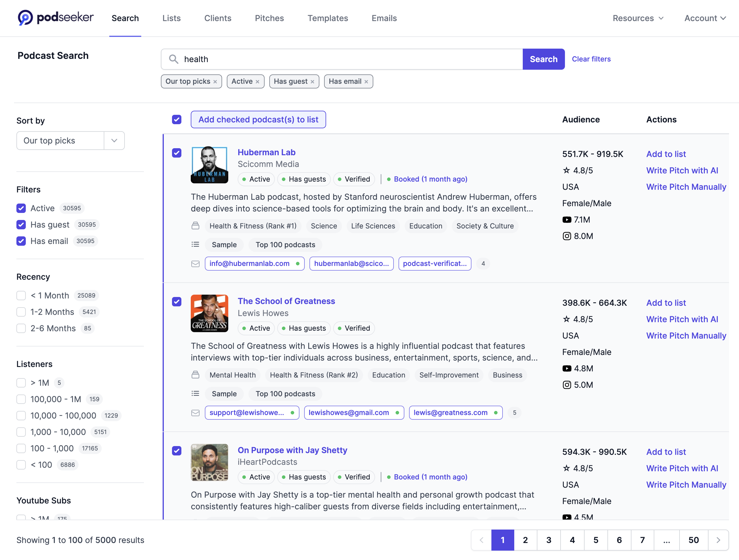The width and height of the screenshot is (739, 560).
Task: Show 4 more Huberman Lab emails
Action: pyautogui.click(x=483, y=264)
